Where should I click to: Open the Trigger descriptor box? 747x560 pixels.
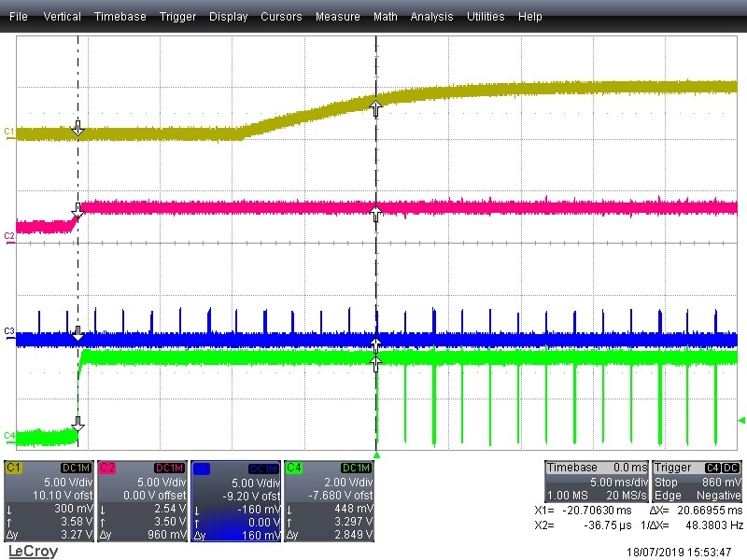click(697, 481)
